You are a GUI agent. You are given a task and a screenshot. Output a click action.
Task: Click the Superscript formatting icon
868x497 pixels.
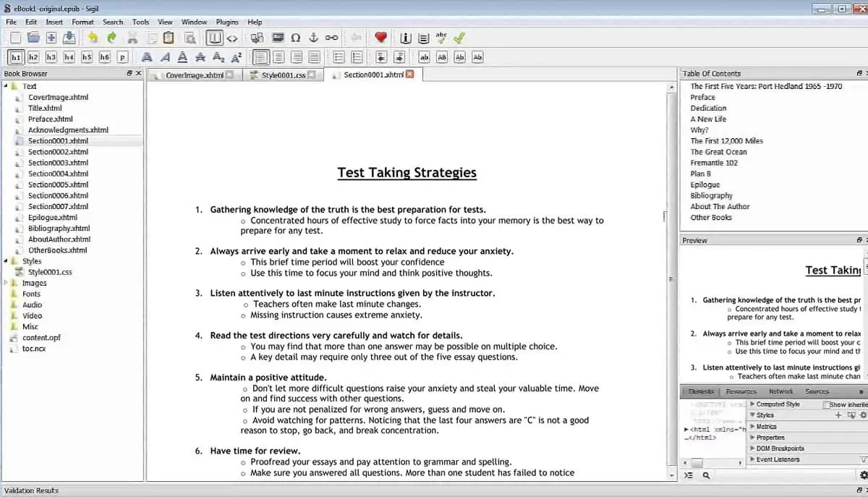(x=237, y=57)
